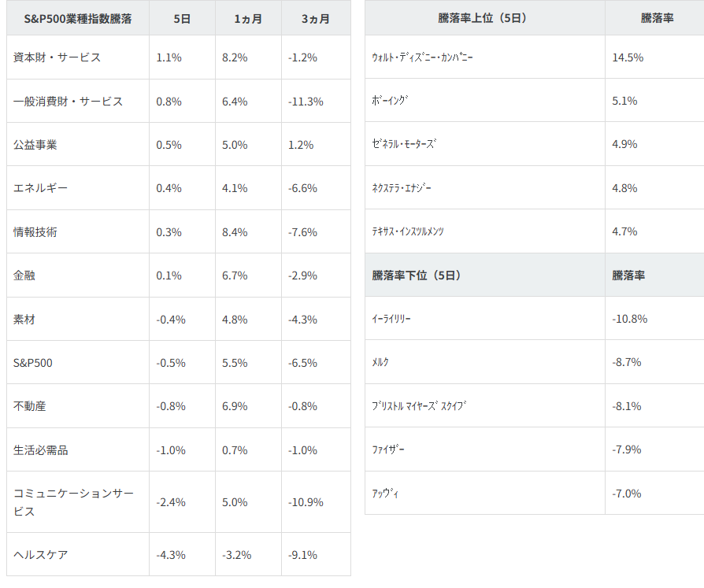Image resolution: width=704 pixels, height=588 pixels.
Task: Click the 騰落率下位(5日) header
Action: click(417, 276)
